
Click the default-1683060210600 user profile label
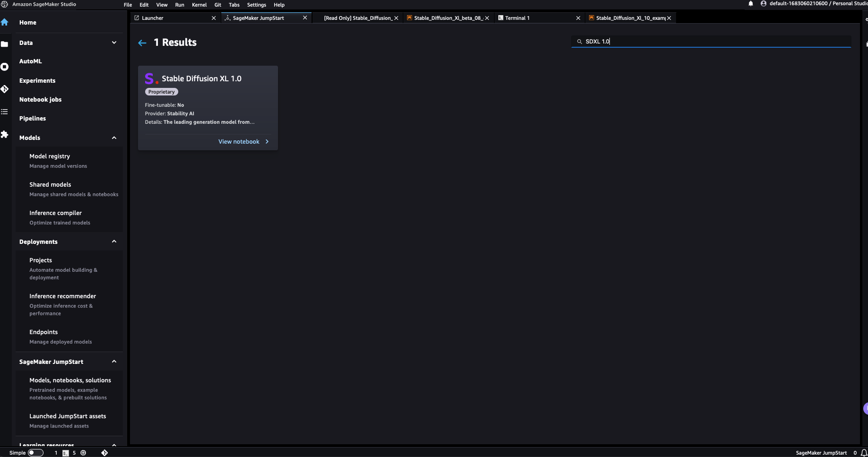818,4
